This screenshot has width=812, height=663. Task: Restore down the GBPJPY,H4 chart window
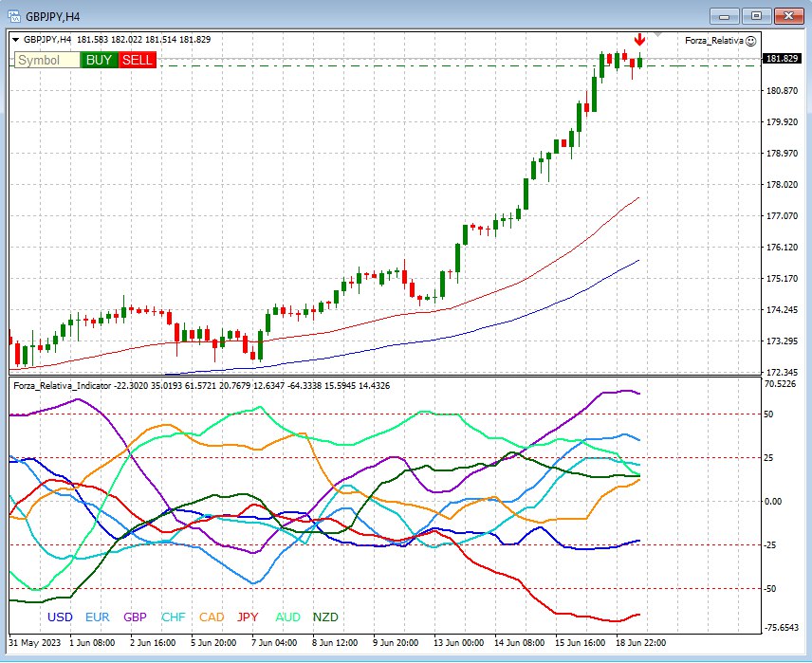pyautogui.click(x=757, y=16)
